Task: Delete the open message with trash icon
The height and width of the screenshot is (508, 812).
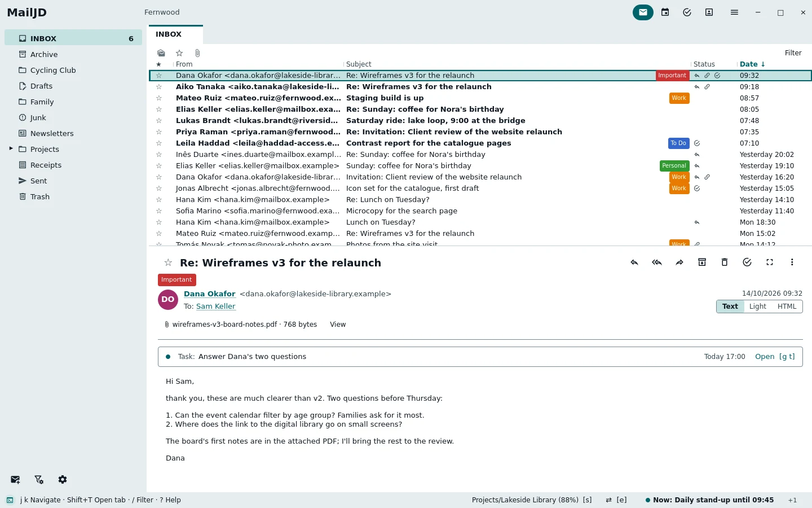Action: (725, 262)
